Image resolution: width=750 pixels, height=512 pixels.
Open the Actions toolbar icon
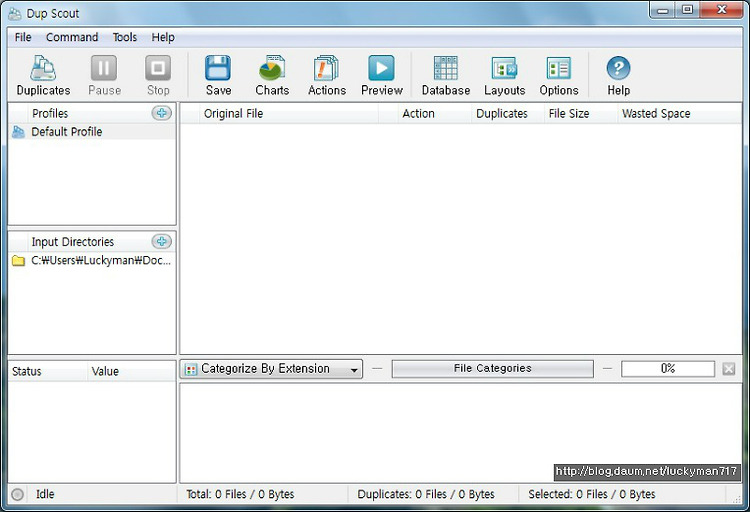click(x=327, y=68)
